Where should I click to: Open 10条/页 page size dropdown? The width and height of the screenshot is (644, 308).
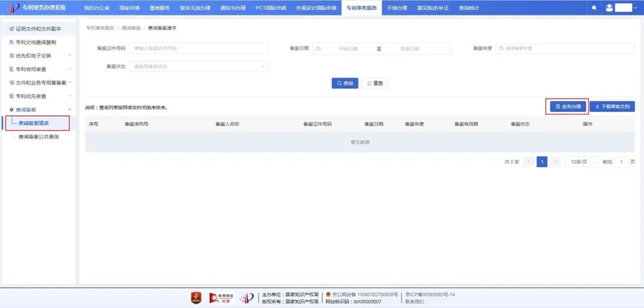tap(581, 162)
